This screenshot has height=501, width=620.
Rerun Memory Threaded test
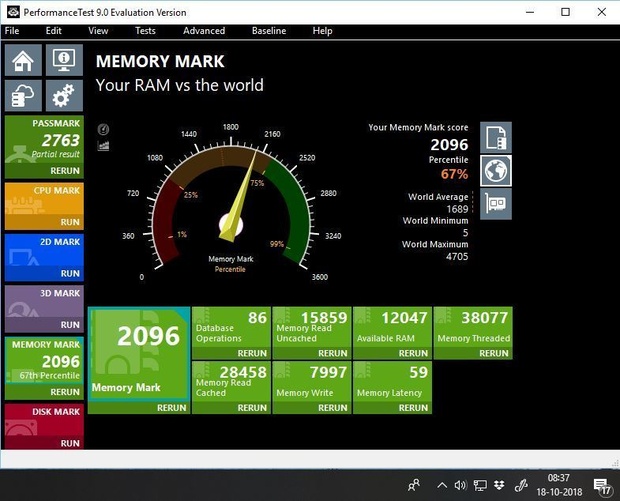[x=494, y=353]
